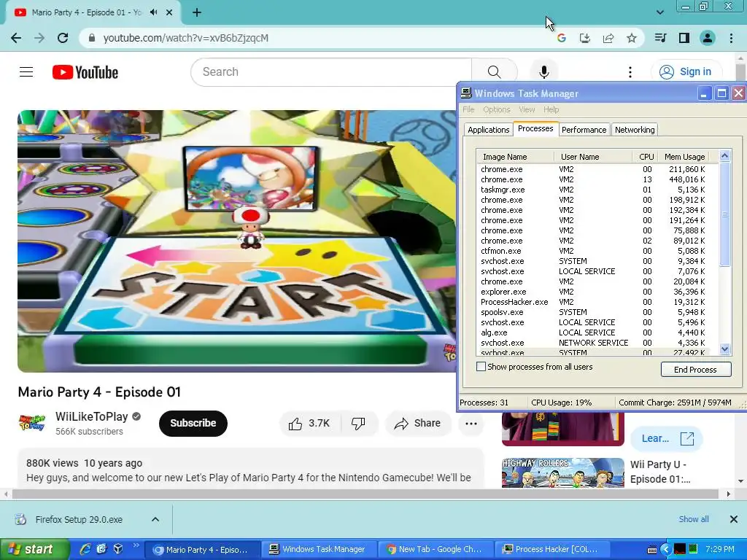Close the downloads bar
747x560 pixels.
734,519
